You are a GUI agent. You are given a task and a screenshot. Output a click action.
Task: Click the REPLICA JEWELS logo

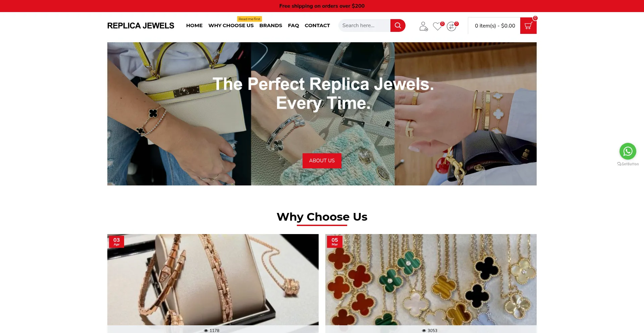(141, 26)
